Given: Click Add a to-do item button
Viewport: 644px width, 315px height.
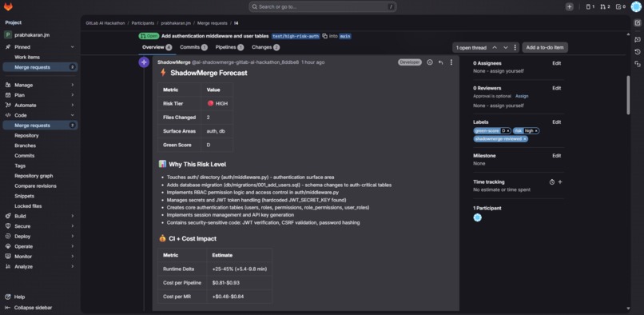Looking at the screenshot, I should pyautogui.click(x=545, y=48).
